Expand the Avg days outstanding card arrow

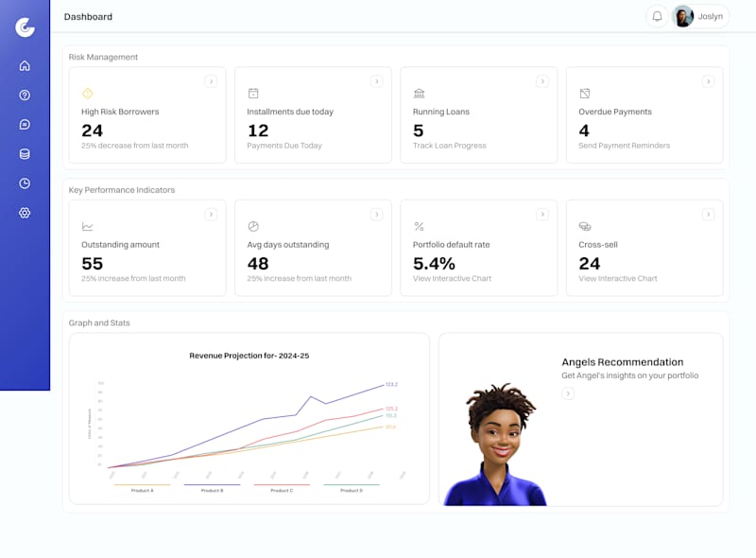376,215
